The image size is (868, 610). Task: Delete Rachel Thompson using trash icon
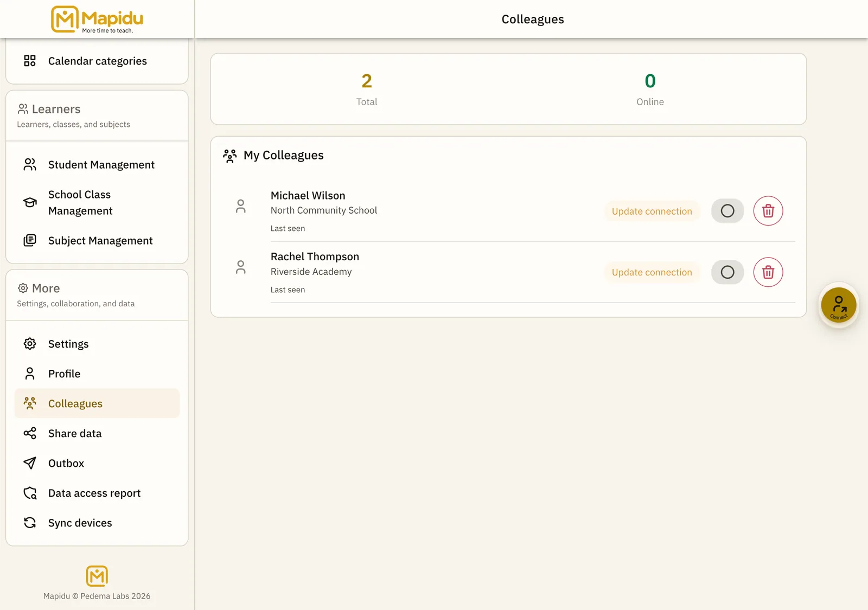point(768,272)
